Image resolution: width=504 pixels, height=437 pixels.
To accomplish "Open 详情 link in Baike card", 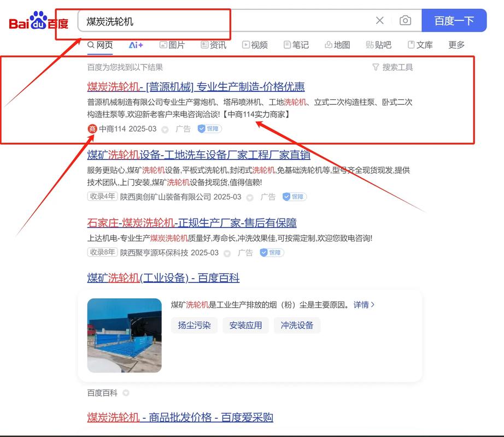I will click(x=364, y=305).
